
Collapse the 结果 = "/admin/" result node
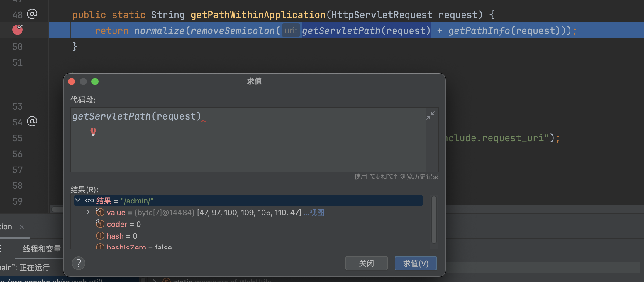78,201
